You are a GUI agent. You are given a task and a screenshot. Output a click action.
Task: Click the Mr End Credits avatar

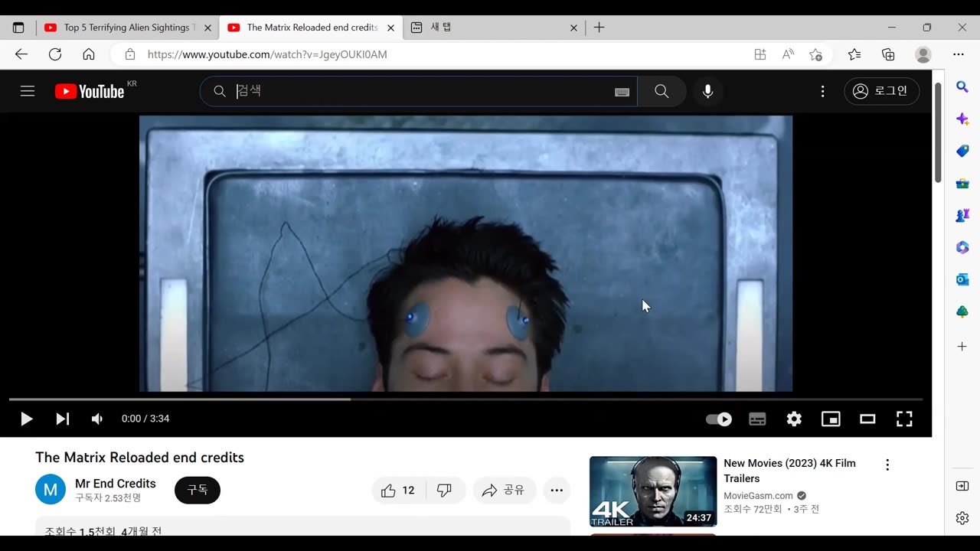click(51, 490)
